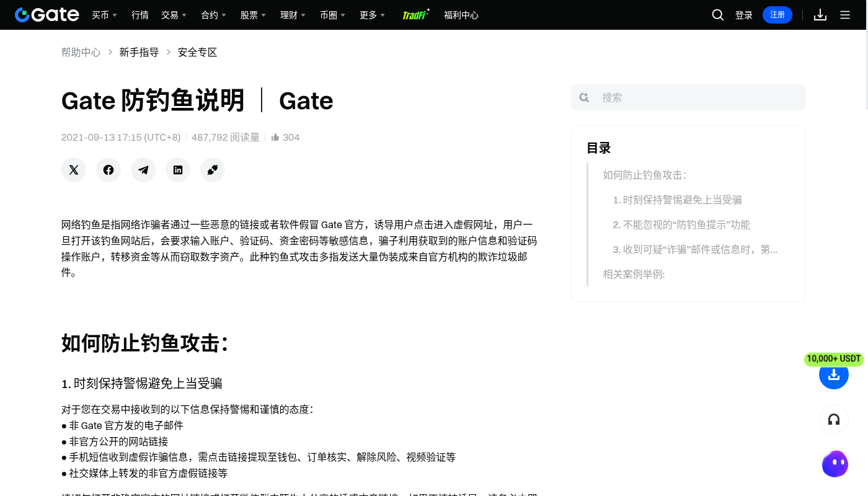Click the search icon in help search box
This screenshot has height=496, width=868.
pos(584,97)
